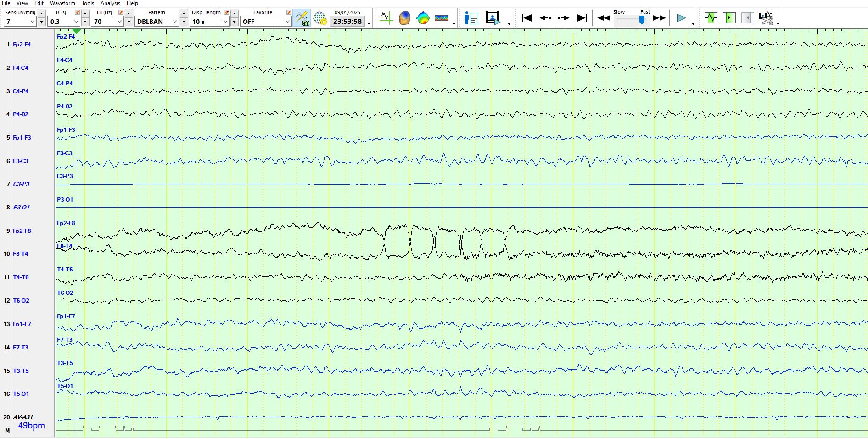Image resolution: width=868 pixels, height=439 pixels.
Task: Click the green triangle time marker above waveforms
Action: [77, 31]
